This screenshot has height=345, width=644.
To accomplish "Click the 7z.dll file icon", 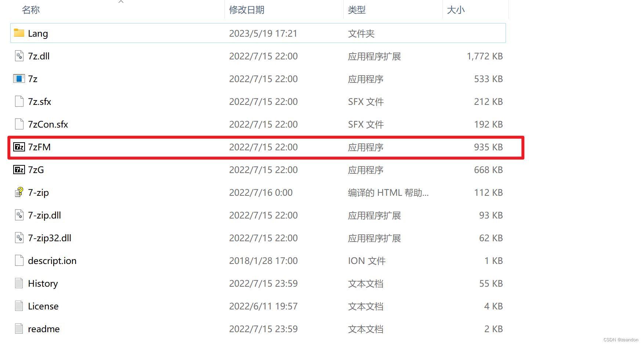I will (x=19, y=56).
